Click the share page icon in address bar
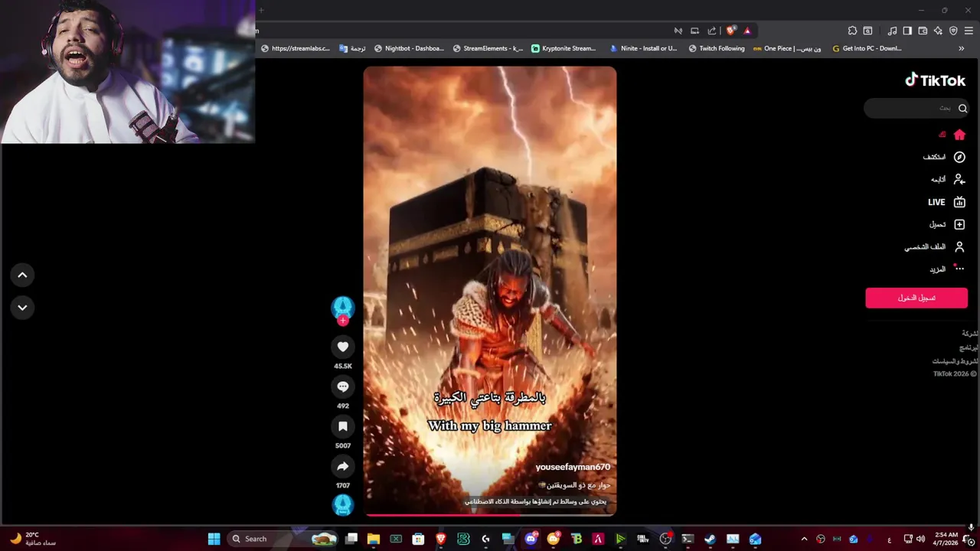 tap(711, 31)
